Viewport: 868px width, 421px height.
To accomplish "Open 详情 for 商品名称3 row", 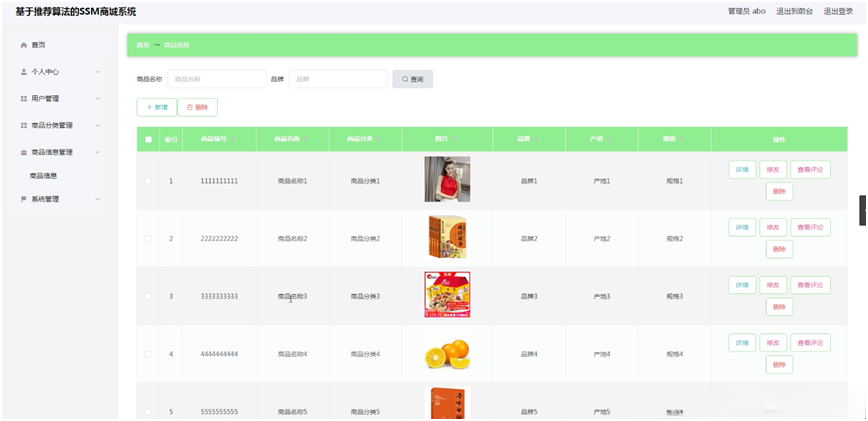I will click(x=742, y=285).
